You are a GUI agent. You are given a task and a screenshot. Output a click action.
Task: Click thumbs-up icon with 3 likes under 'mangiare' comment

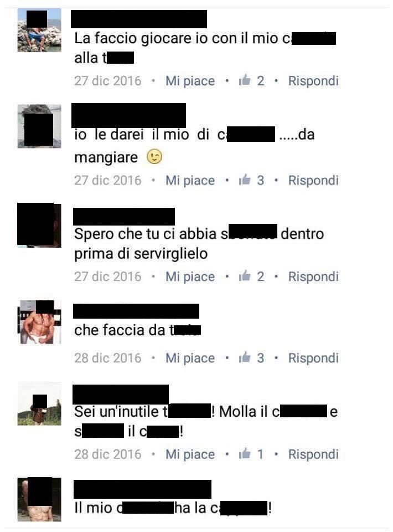click(245, 180)
